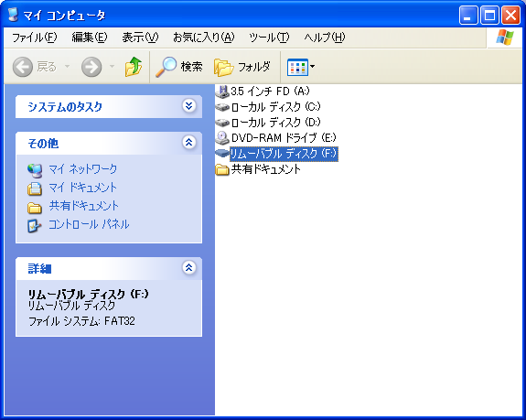Select the DVD-RAM ドライブ (E:) label
526x420 pixels.
pyautogui.click(x=284, y=138)
